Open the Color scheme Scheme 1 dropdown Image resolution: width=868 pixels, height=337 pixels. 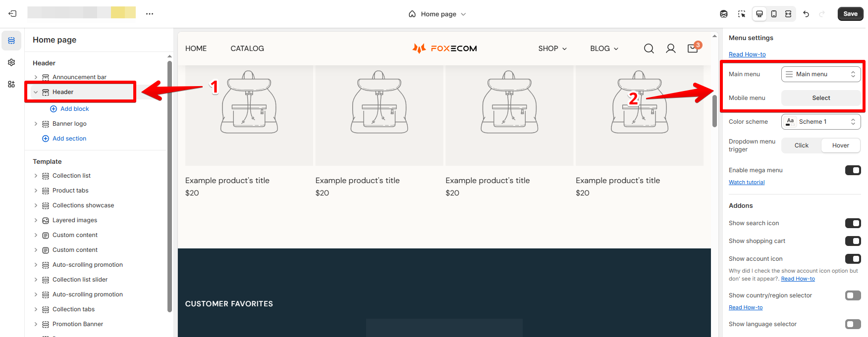[821, 122]
